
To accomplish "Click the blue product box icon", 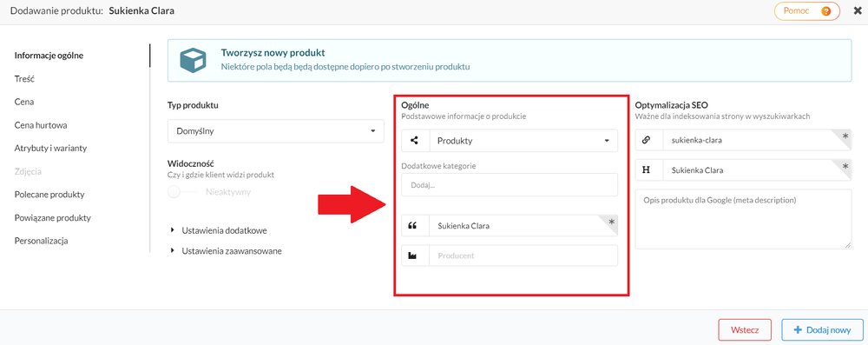I will click(x=194, y=60).
